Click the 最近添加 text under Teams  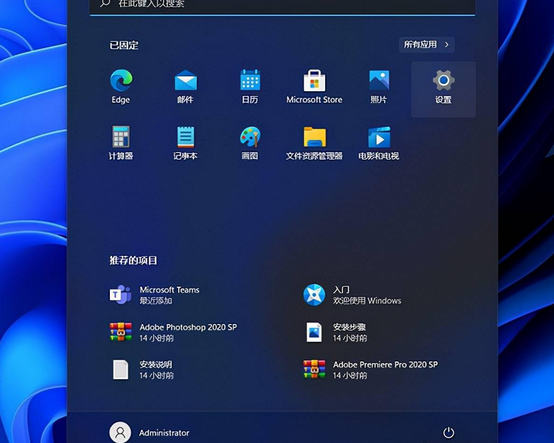(156, 301)
